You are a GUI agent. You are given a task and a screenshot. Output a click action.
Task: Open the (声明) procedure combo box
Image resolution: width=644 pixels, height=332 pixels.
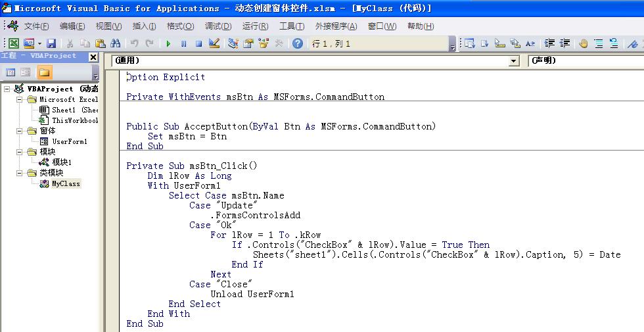586,60
